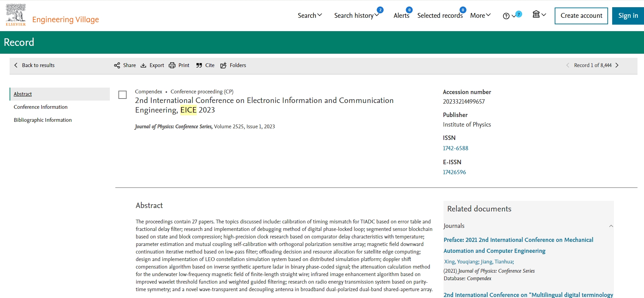Click author link Jiang, Tianhua
Screen dimensions: 644x298
(498, 262)
